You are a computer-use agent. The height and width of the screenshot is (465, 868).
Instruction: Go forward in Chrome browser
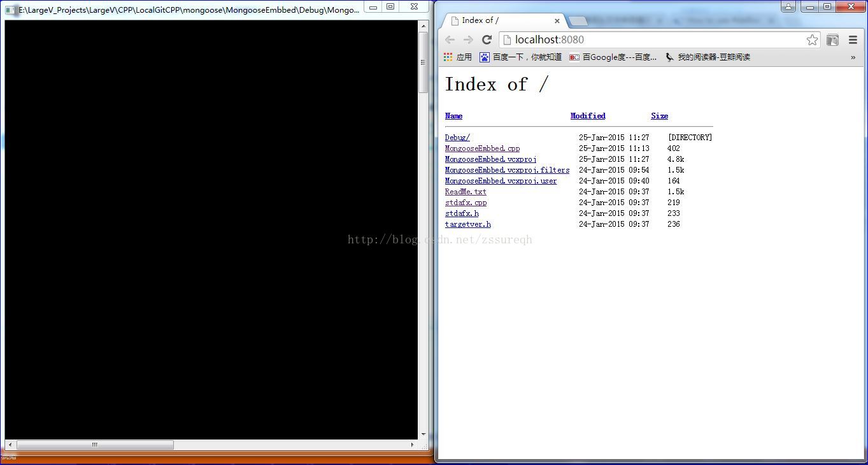tap(468, 39)
